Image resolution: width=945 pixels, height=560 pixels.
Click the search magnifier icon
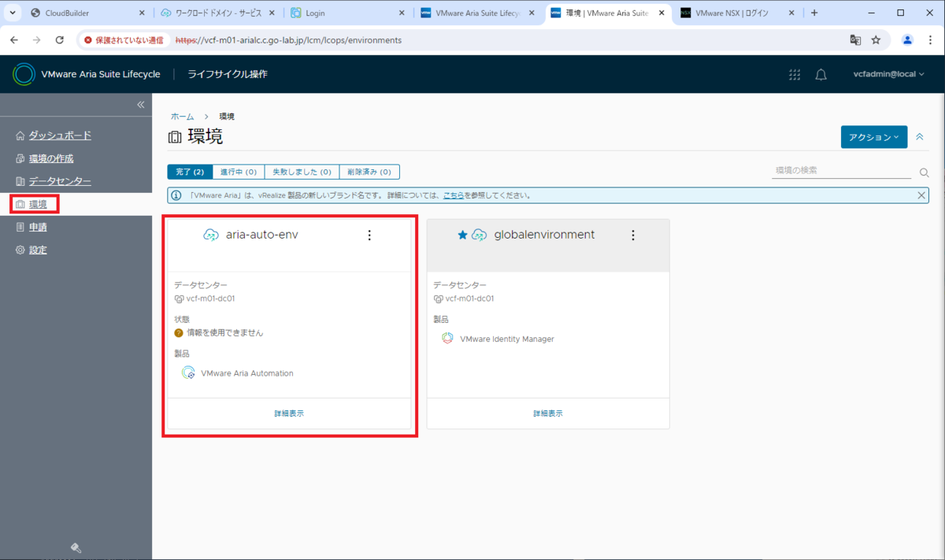coord(925,172)
